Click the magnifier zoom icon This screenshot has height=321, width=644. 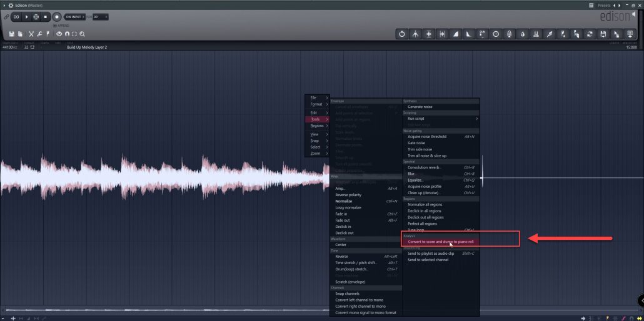tap(82, 34)
